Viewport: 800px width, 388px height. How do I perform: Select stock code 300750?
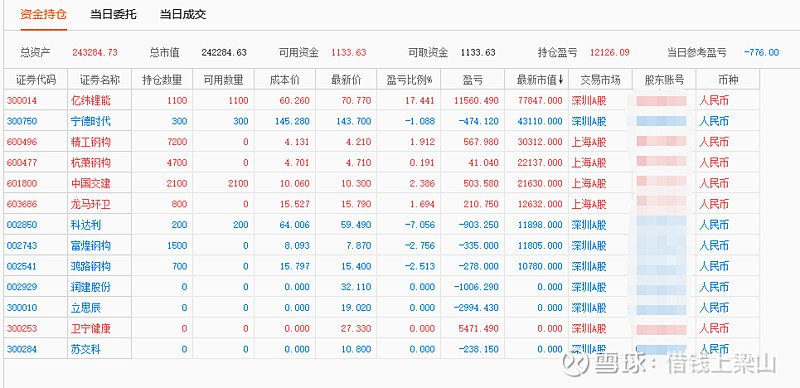[22, 122]
